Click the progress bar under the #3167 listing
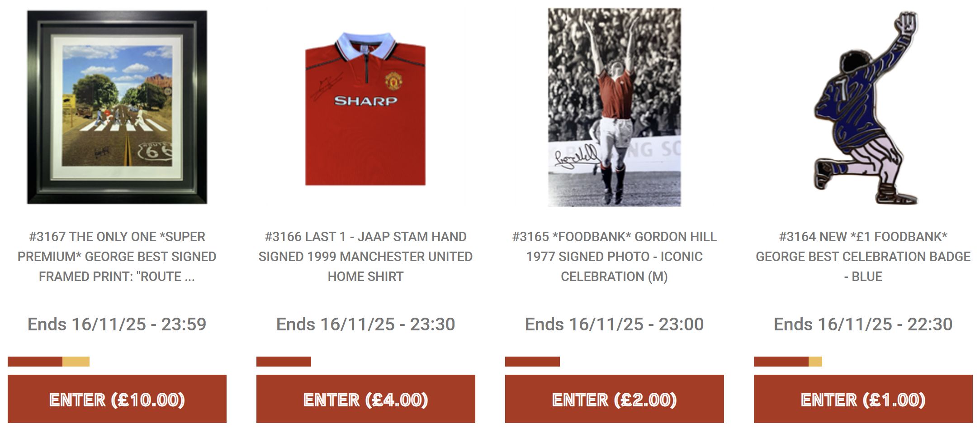The height and width of the screenshot is (429, 980). pos(48,362)
